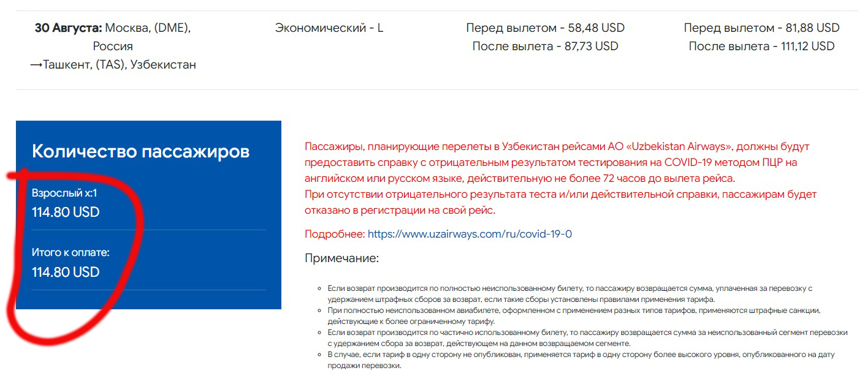The image size is (868, 384).
Task: Click the last note about one-way tariff
Action: (x=576, y=360)
